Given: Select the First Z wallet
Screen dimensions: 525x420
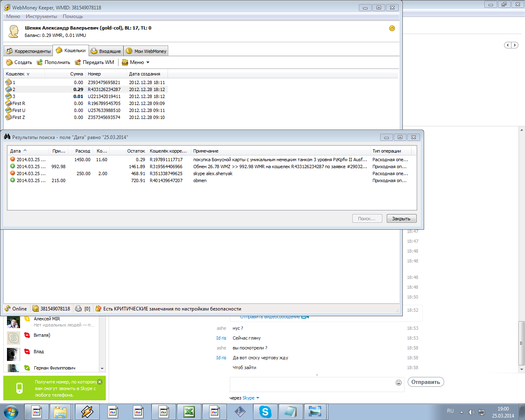Looking at the screenshot, I should (86, 117).
